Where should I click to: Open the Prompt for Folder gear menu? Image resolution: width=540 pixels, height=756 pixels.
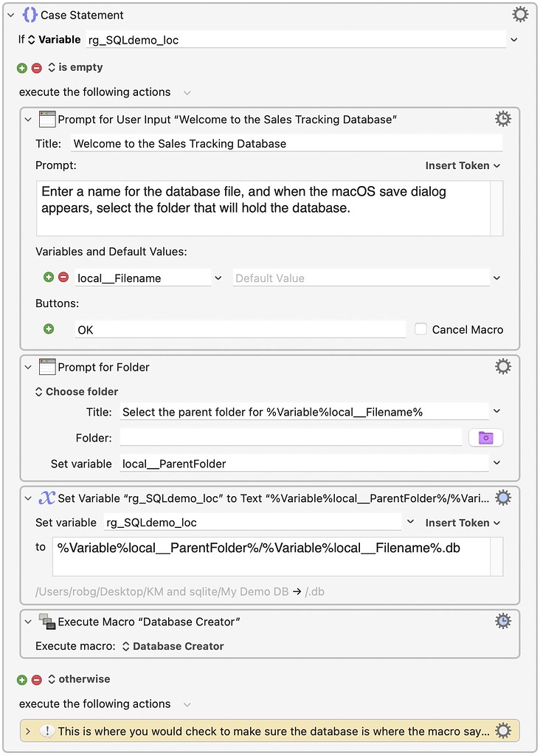pyautogui.click(x=503, y=366)
